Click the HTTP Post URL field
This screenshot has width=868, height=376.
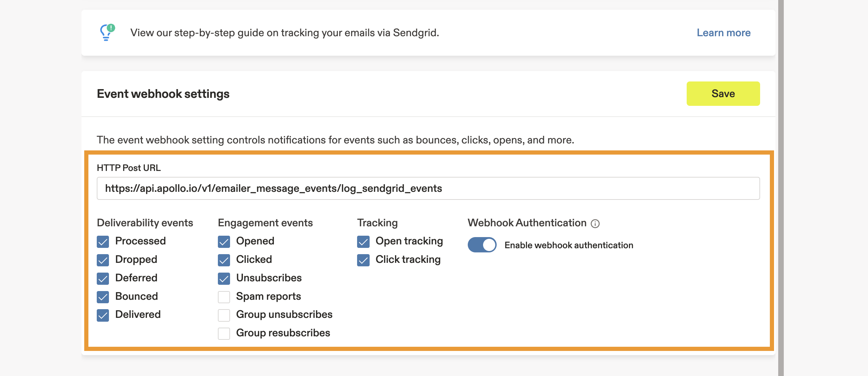(428, 188)
